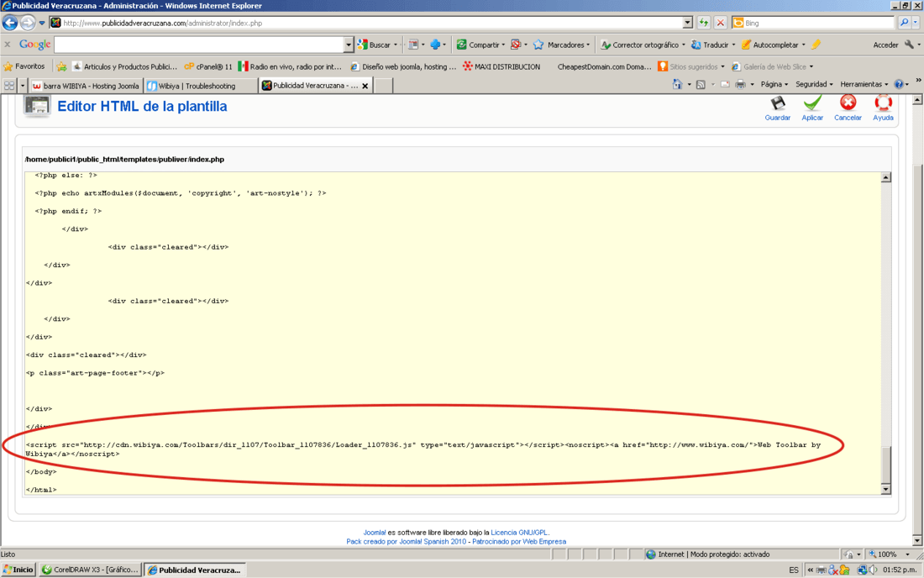This screenshot has height=578, width=924.
Task: Open Ayuda lifebuoy help icon
Action: click(x=883, y=103)
